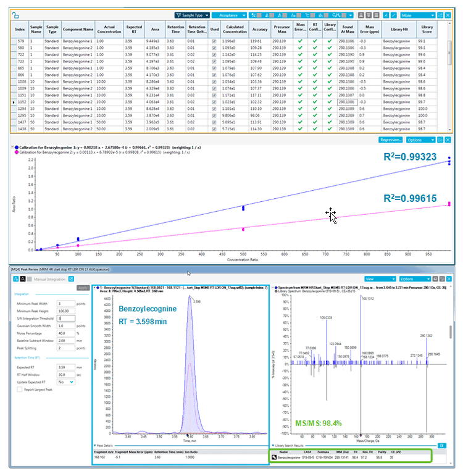
Task: Open Update Expected RT dropdown
Action: click(x=65, y=382)
